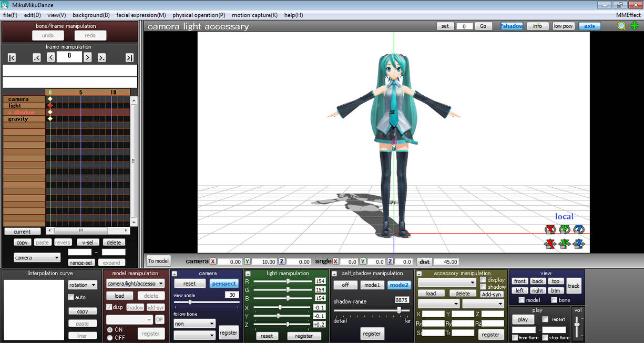Viewport: 644px width, 343px height.
Task: Click the camera view angle input field
Action: 231,295
